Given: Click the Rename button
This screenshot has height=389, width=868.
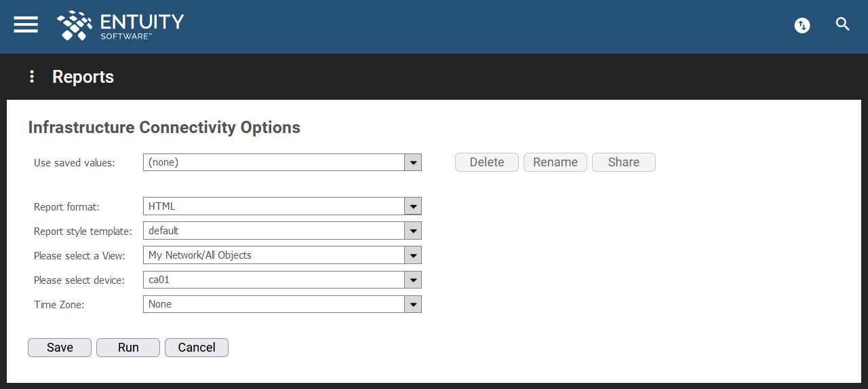Looking at the screenshot, I should tap(555, 162).
